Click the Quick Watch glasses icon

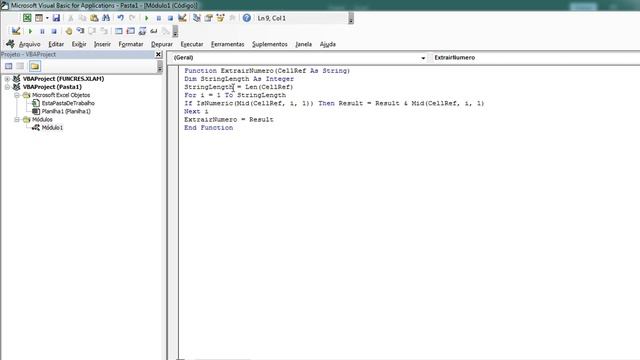[x=153, y=31]
